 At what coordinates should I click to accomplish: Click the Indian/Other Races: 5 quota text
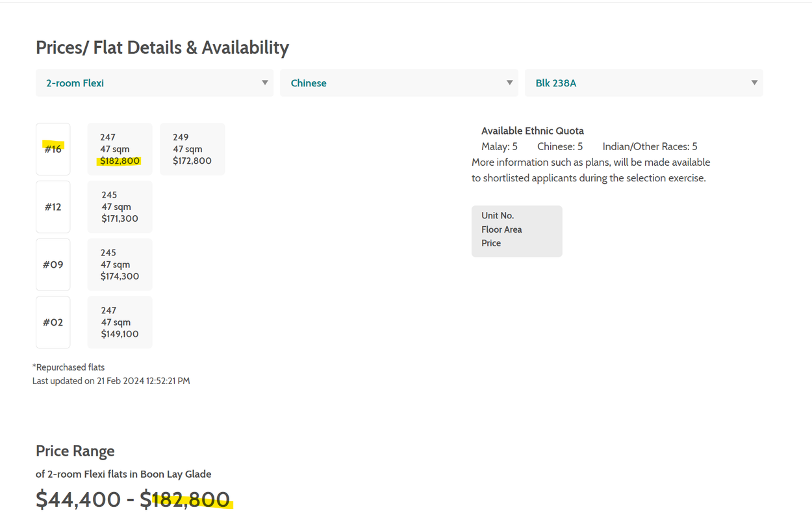pos(650,146)
